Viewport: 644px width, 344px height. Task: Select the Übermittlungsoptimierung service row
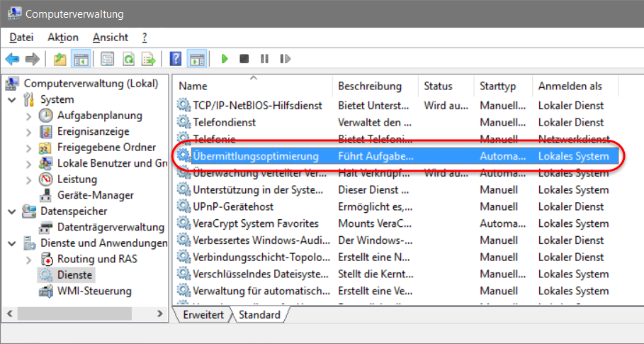click(x=396, y=156)
